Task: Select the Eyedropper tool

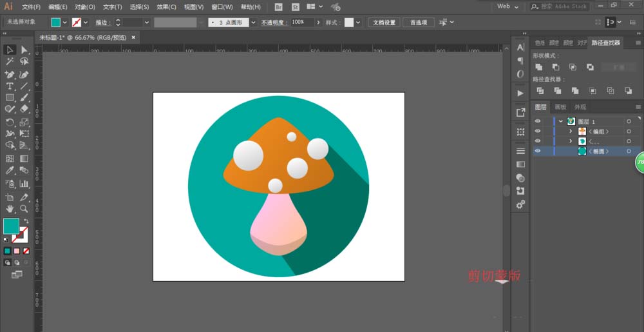Action: click(10, 171)
